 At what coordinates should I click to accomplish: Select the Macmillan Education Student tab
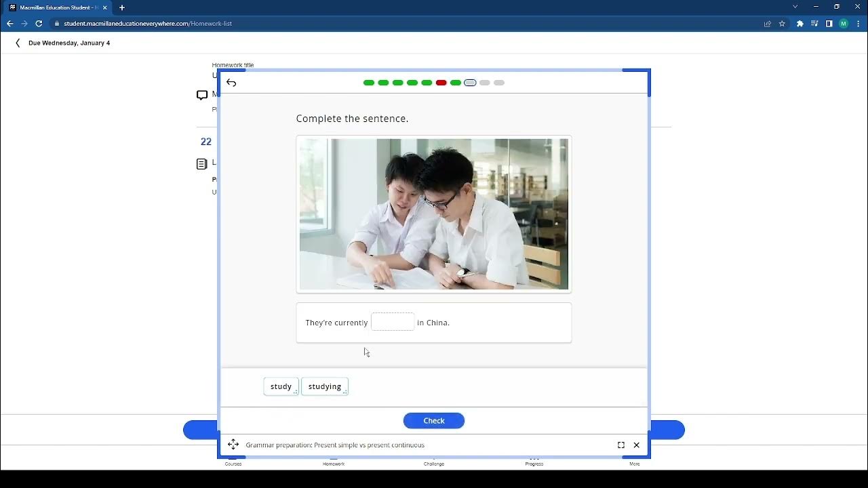pos(58,7)
